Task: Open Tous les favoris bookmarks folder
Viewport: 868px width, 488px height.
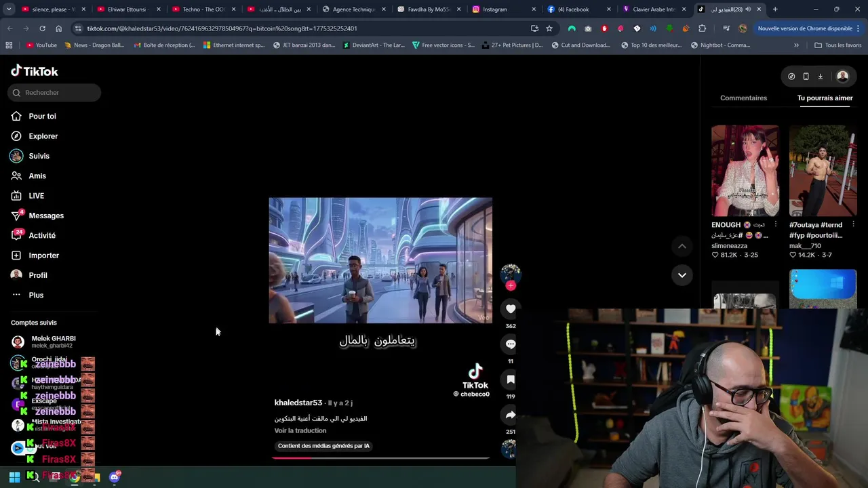Action: click(837, 45)
